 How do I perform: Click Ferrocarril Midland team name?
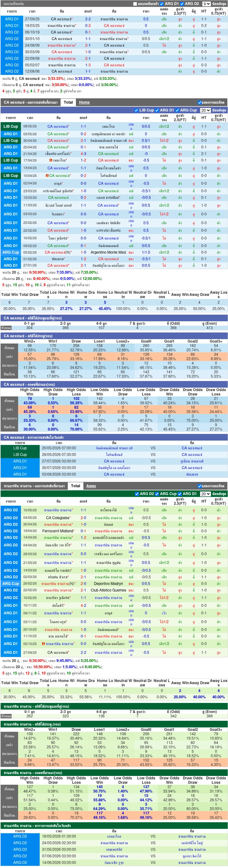pos(58,531)
